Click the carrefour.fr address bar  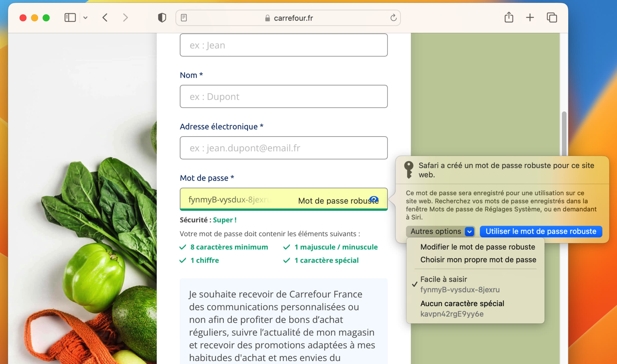288,18
